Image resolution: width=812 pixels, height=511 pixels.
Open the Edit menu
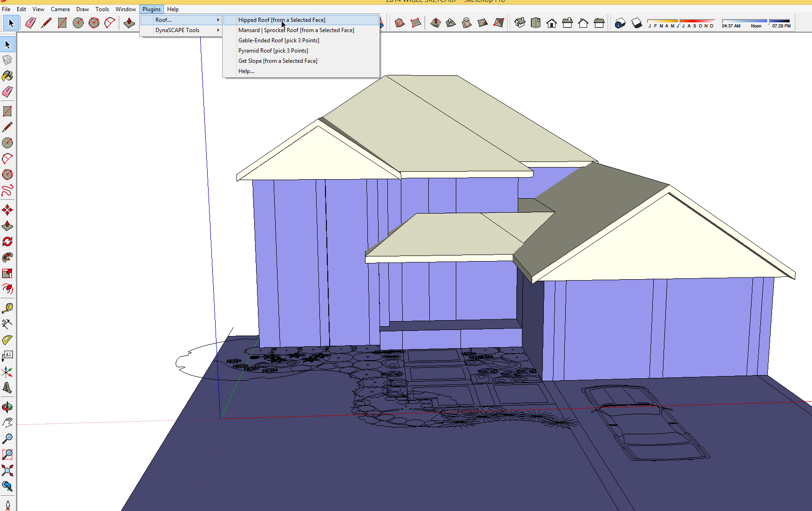tap(21, 9)
